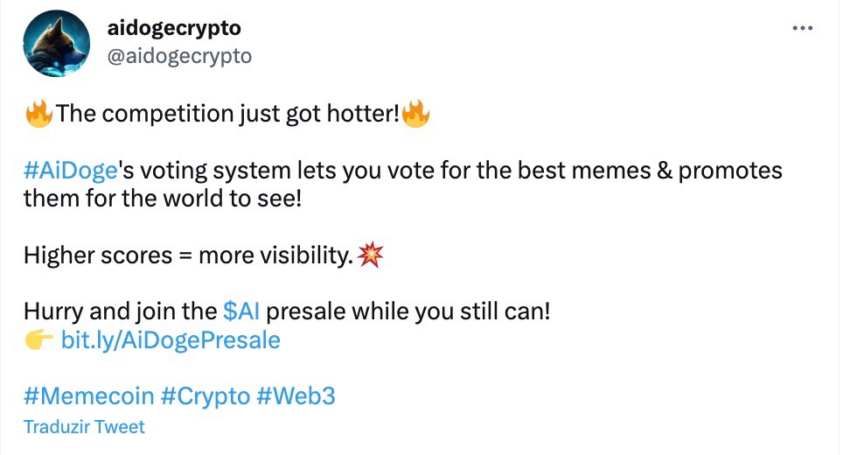The width and height of the screenshot is (850, 455).
Task: Click Traduzir Tweet to translate
Action: 84,427
